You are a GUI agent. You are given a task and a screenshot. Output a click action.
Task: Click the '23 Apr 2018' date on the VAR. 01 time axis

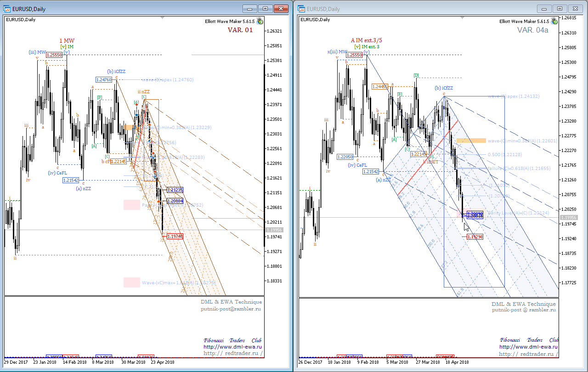coord(162,362)
